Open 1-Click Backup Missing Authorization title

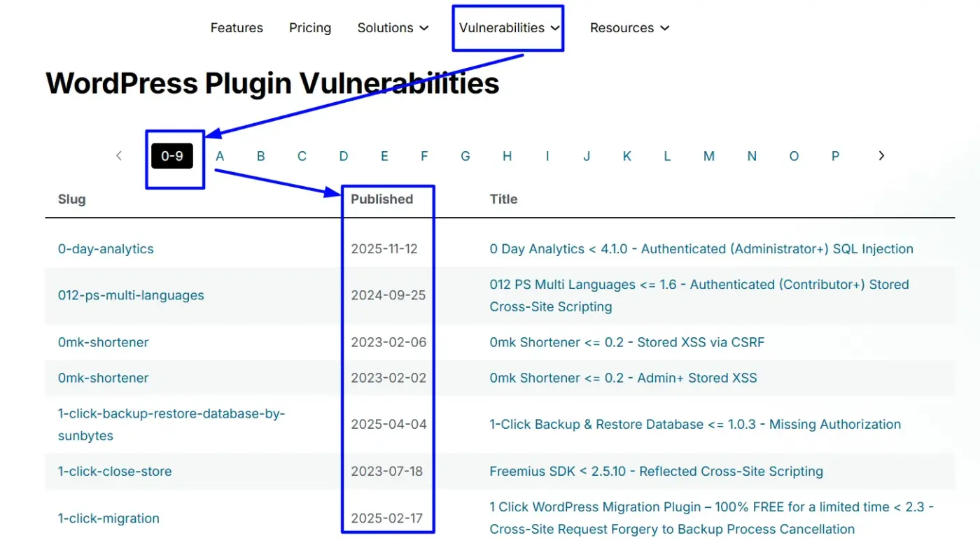[695, 425]
